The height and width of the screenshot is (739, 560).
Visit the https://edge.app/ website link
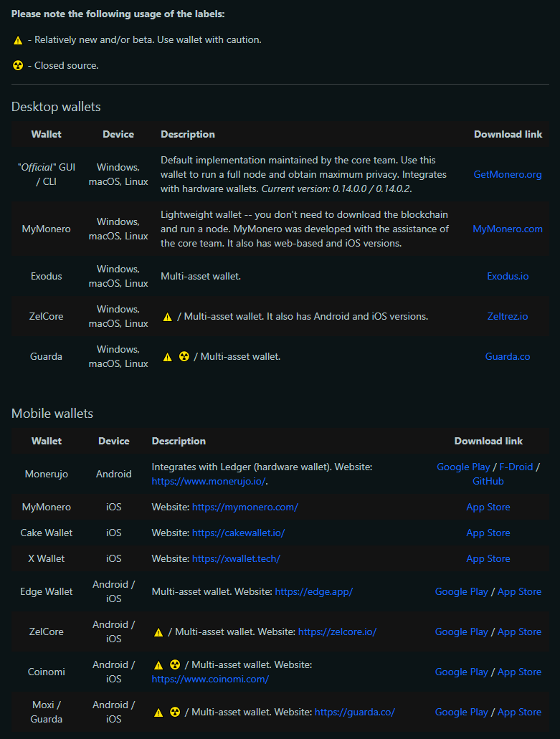point(314,592)
